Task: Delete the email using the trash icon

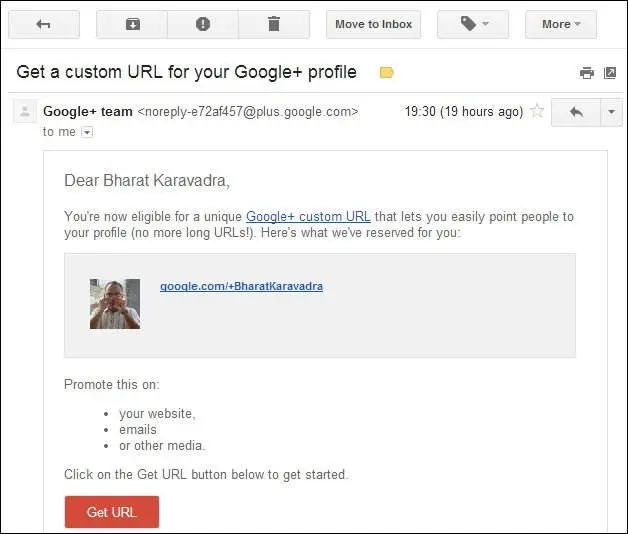Action: click(x=274, y=24)
